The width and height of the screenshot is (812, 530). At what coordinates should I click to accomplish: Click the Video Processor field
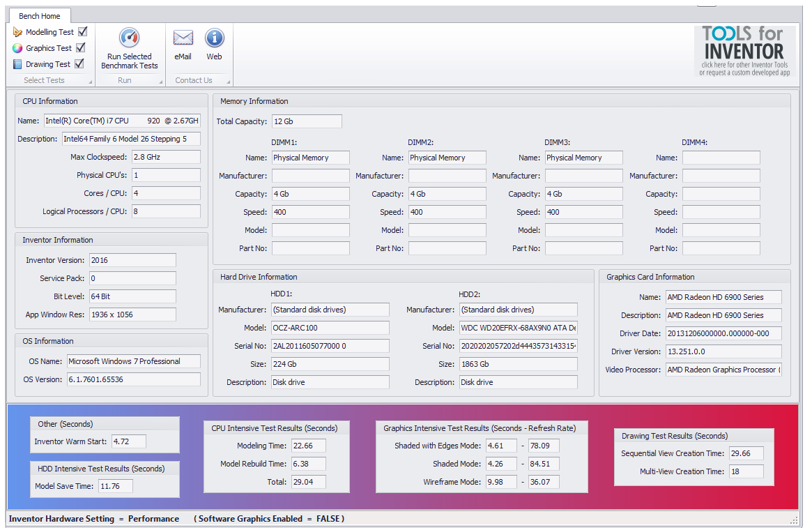[723, 370]
